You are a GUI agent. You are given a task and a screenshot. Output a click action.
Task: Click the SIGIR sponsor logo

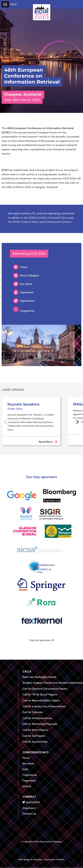(51, 514)
